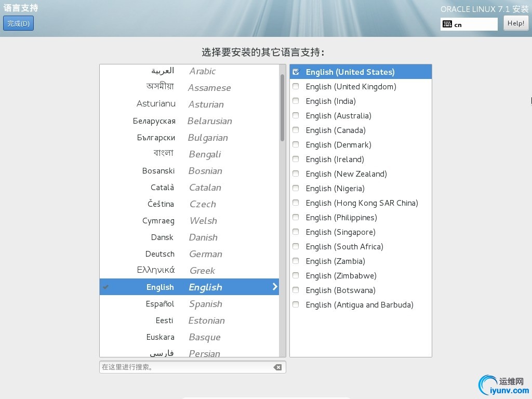Check English (United Kingdom) checkbox
532x399 pixels.
(x=296, y=87)
